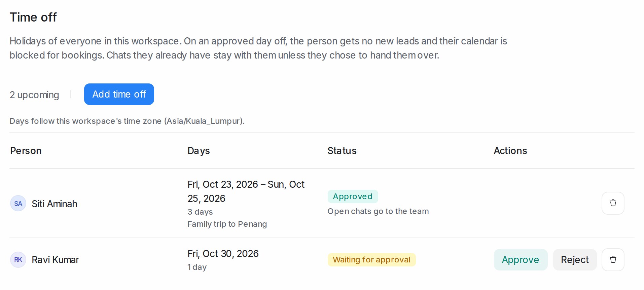Click the Family trip to Penang note
Screen dimensions: 644x290
(227, 224)
